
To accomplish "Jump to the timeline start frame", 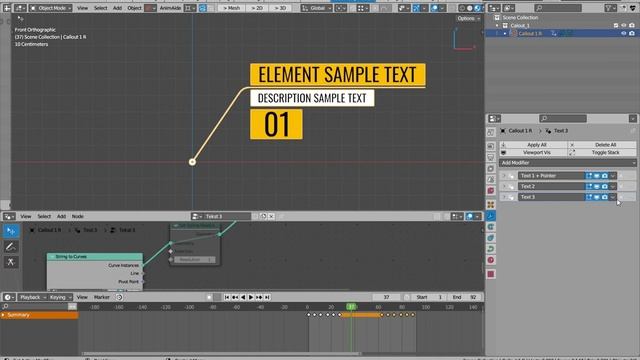I will click(227, 297).
